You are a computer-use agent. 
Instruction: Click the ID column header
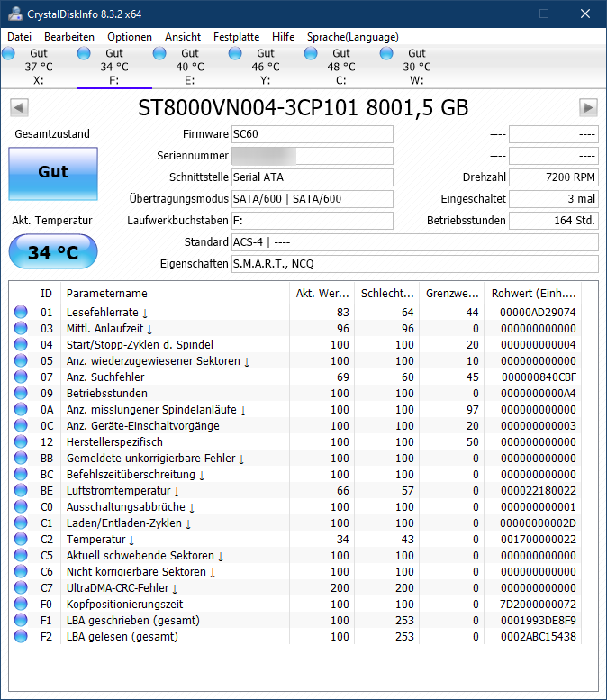coord(47,294)
